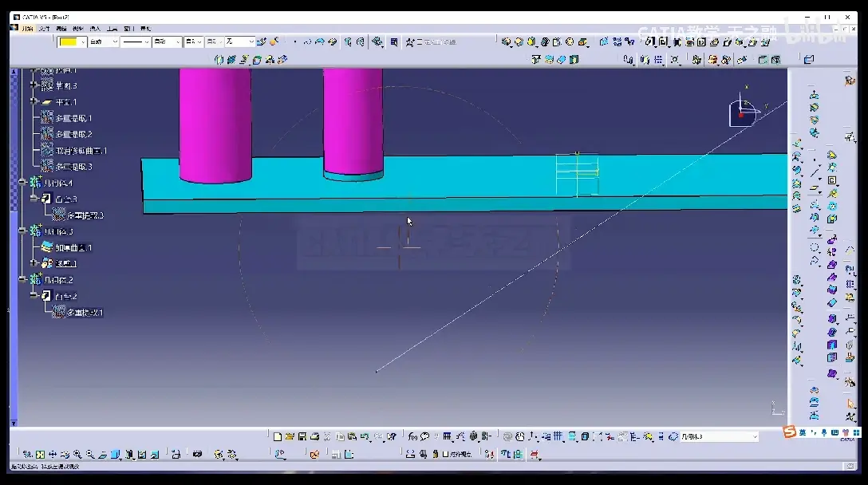Click the painter brush icon beside layer dropdown
Screen dimensions: 868x485
click(262, 41)
